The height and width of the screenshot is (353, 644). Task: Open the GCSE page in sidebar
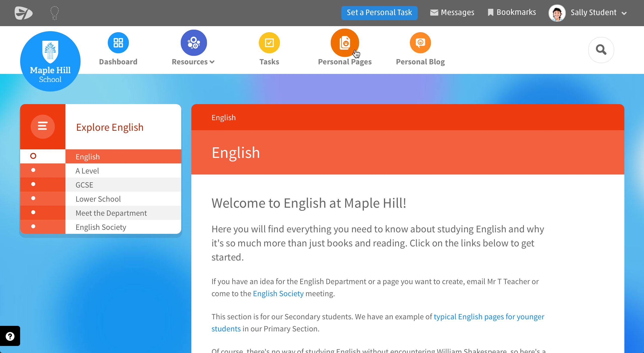coord(84,185)
